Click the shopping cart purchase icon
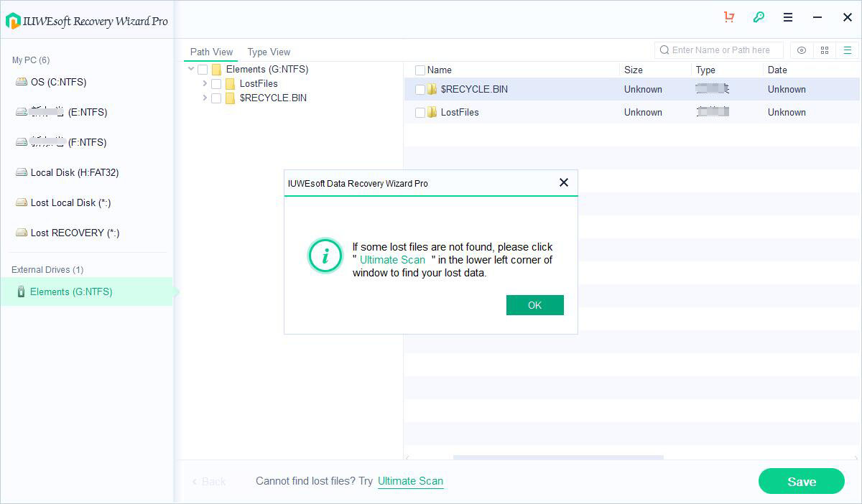 729,17
